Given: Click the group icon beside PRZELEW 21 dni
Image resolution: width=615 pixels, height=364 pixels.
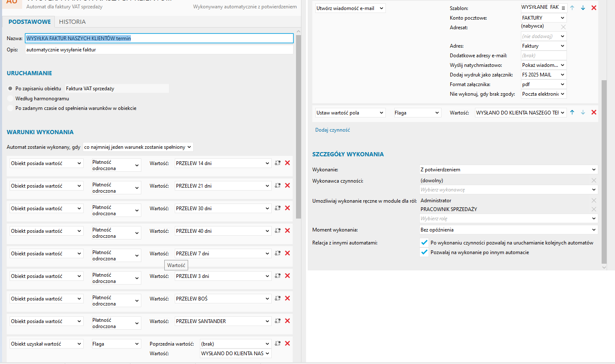Looking at the screenshot, I should [x=278, y=186].
